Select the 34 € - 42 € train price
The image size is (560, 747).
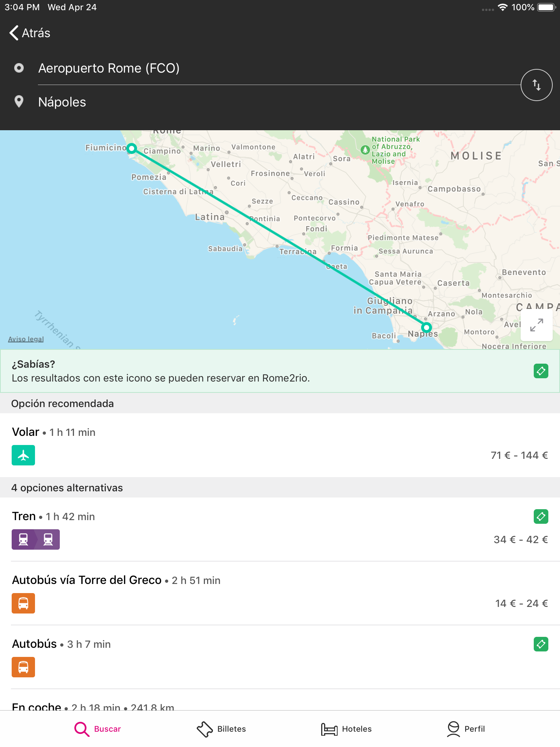coord(521,539)
